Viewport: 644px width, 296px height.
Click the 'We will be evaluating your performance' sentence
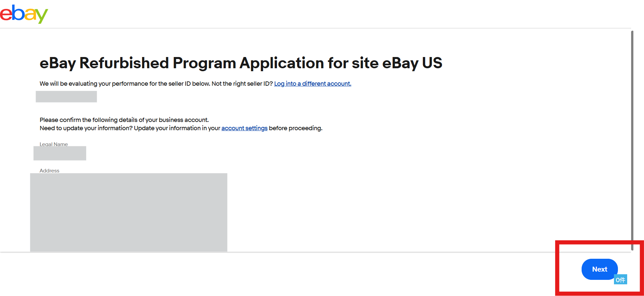pyautogui.click(x=156, y=84)
